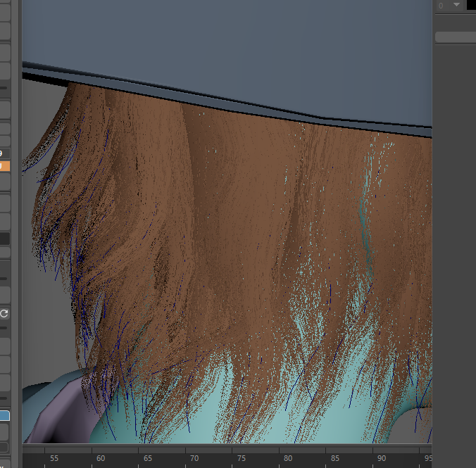Click the circular refresh arrow icon at left
The image size is (476, 468).
tap(4, 313)
